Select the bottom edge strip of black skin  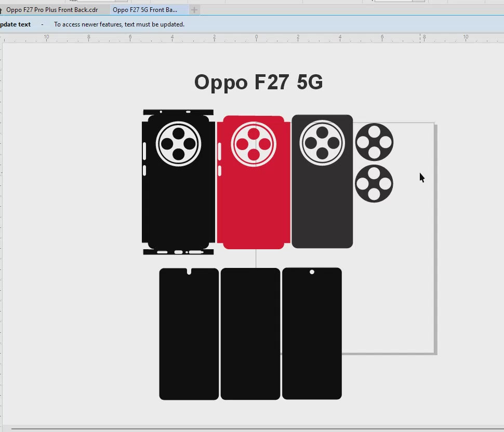178,252
